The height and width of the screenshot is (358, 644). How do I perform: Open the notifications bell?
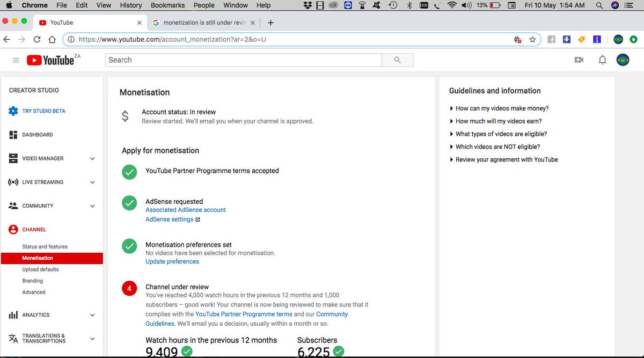click(x=602, y=60)
